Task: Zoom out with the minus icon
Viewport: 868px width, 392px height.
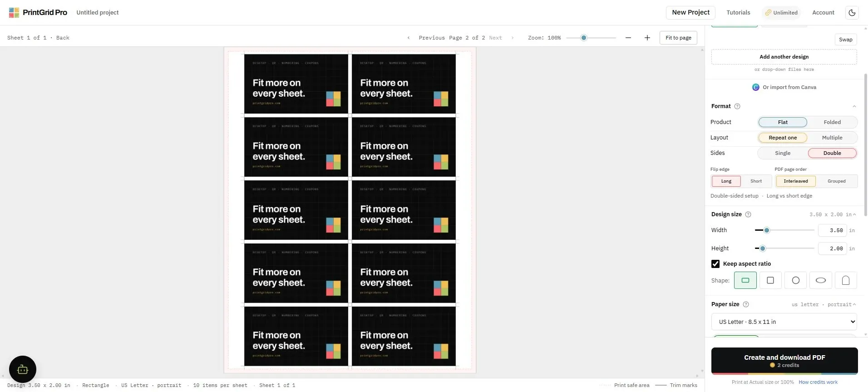Action: coord(628,38)
